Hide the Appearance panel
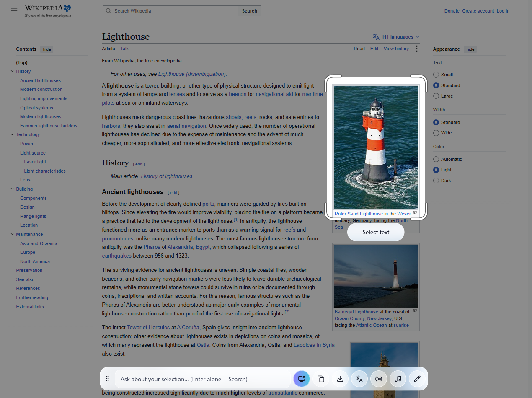532x398 pixels. click(470, 49)
